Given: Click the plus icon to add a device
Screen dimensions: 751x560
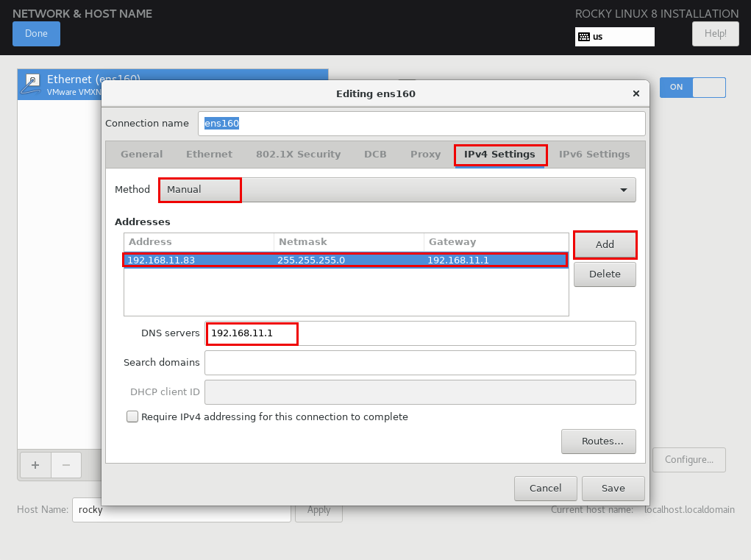Looking at the screenshot, I should (x=35, y=464).
